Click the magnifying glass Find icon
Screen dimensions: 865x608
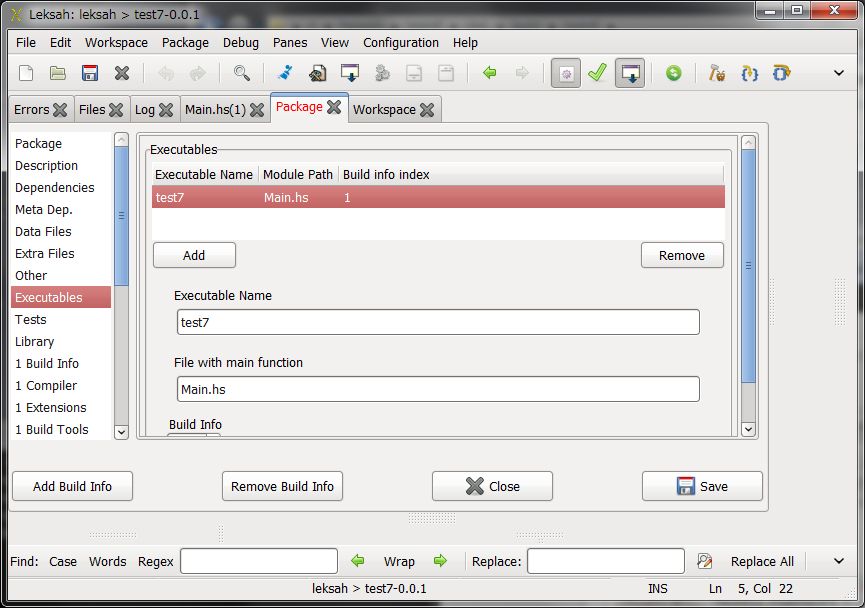coord(242,73)
